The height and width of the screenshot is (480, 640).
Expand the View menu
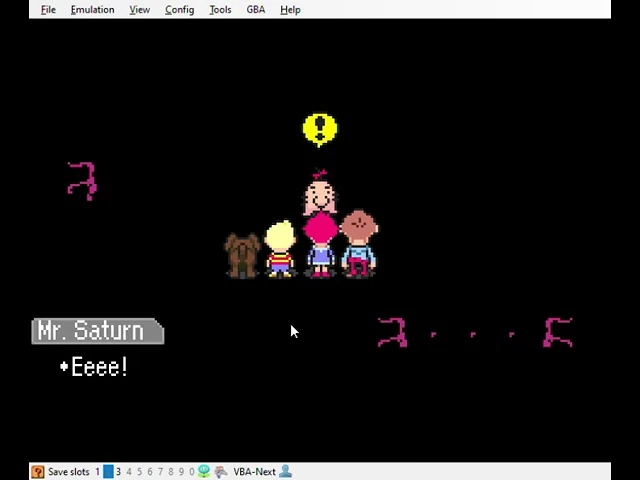point(140,9)
